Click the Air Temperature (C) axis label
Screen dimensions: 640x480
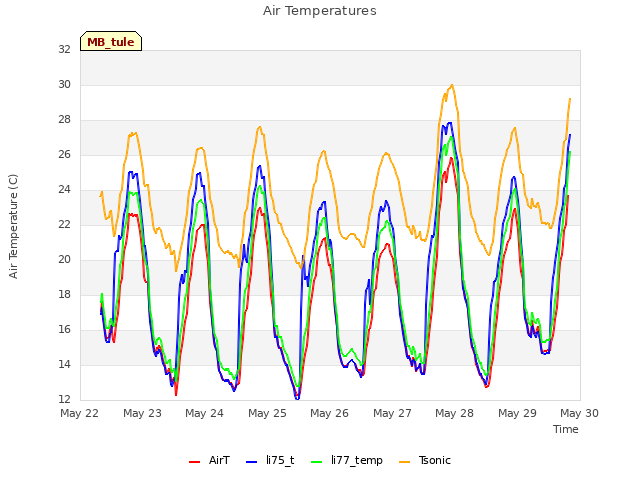click(x=13, y=227)
